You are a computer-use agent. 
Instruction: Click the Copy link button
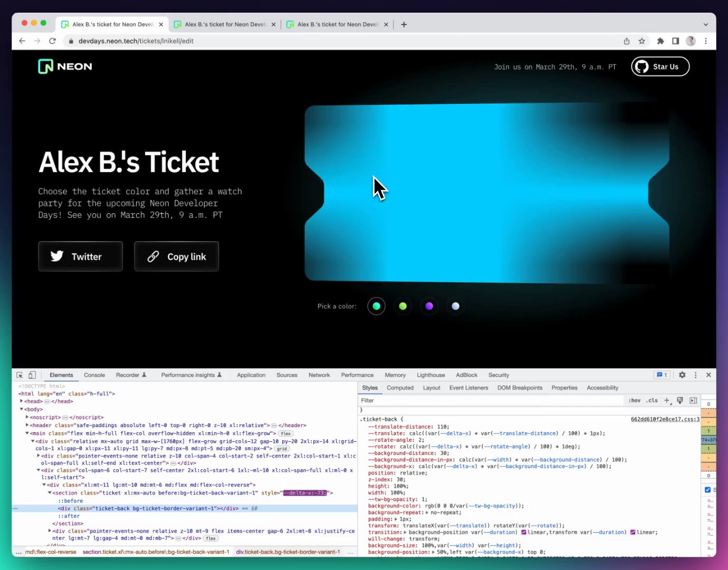coord(176,256)
